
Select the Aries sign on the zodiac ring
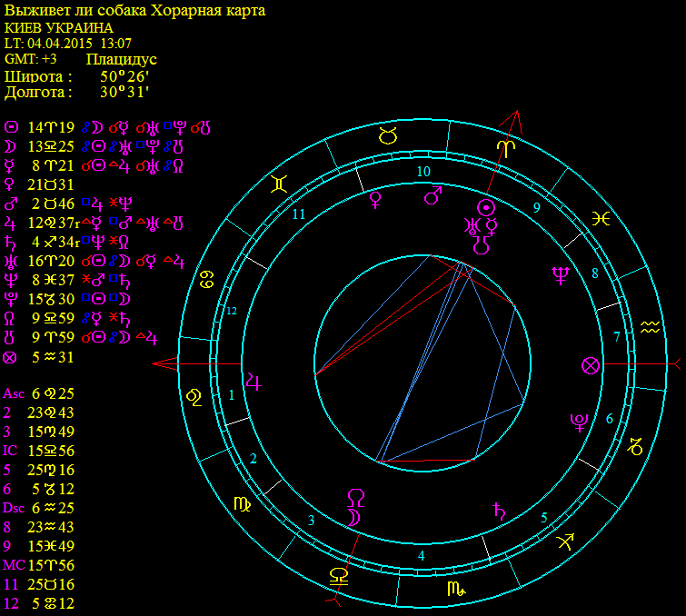tap(506, 149)
